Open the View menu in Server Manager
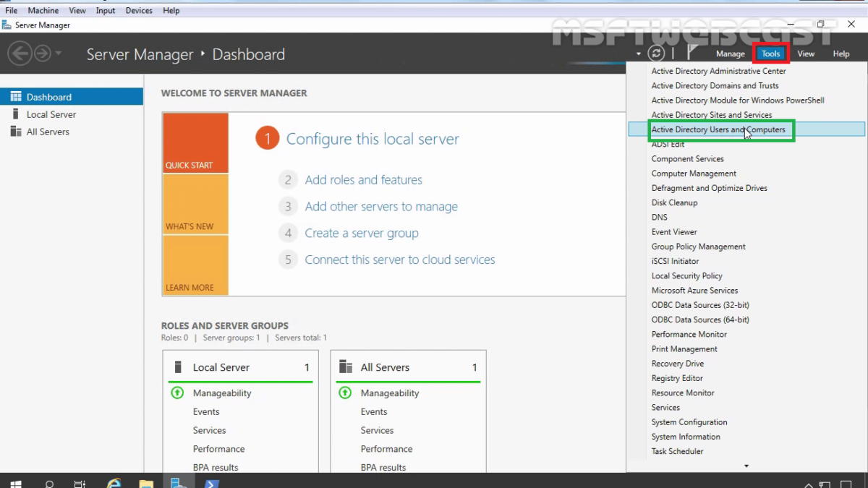The image size is (868, 488). pyautogui.click(x=806, y=53)
